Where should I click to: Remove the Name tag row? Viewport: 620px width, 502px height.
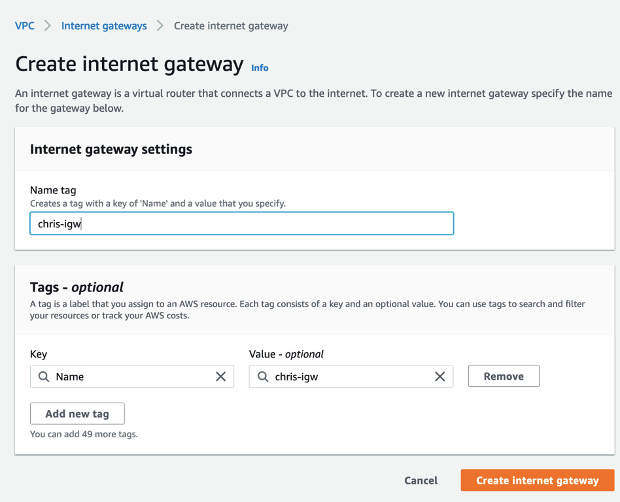(x=503, y=376)
